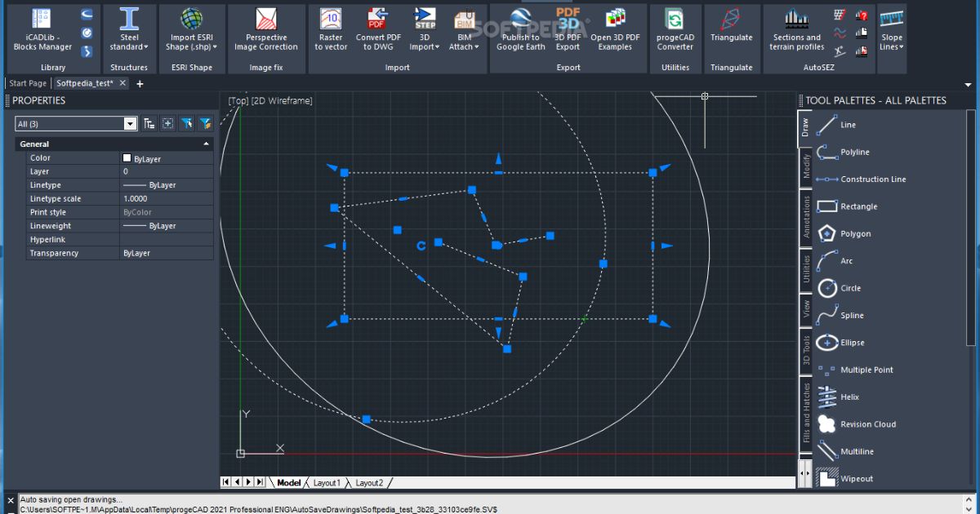Switch to the Start Page tab
This screenshot has width=980, height=514.
pyautogui.click(x=28, y=83)
